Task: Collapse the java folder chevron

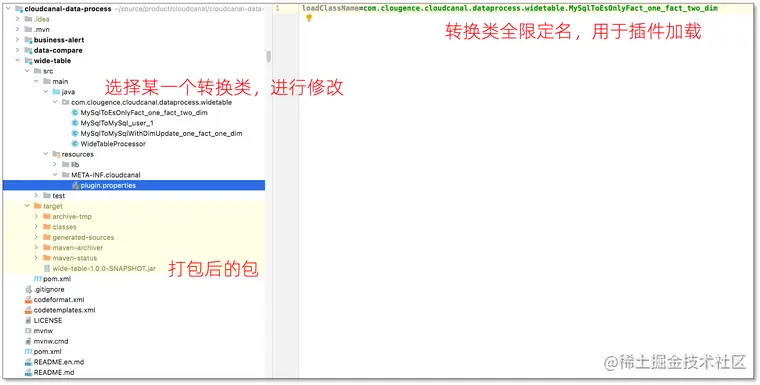Action: click(x=46, y=92)
